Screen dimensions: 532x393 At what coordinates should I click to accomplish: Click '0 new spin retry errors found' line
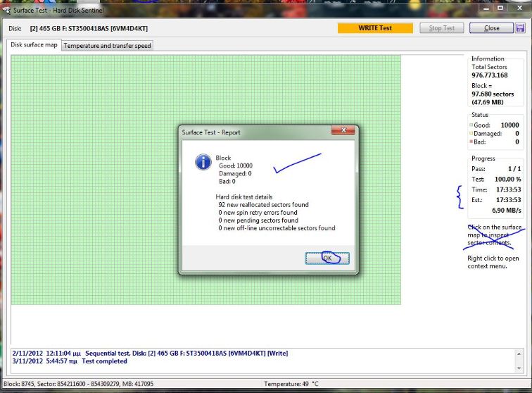pyautogui.click(x=258, y=212)
